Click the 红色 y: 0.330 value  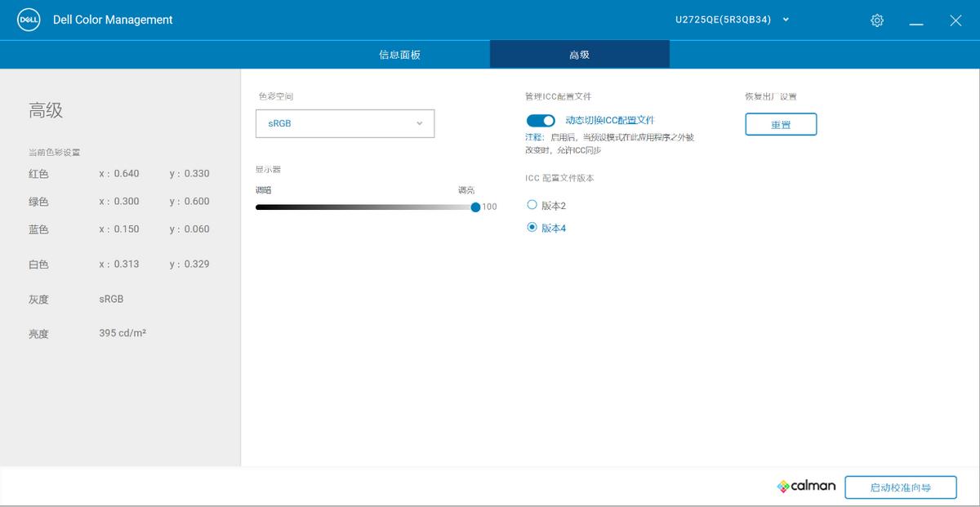point(189,173)
